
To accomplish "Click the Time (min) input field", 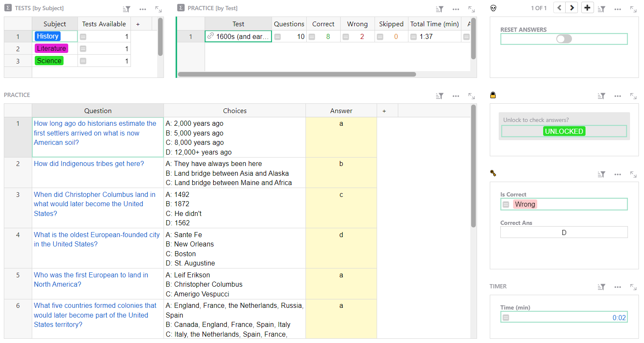I will pos(564,318).
